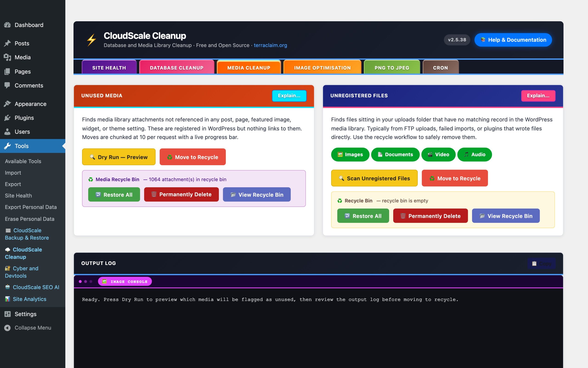Viewport: 588px width, 368px height.
Task: Switch to the Cron tab
Action: coord(441,67)
